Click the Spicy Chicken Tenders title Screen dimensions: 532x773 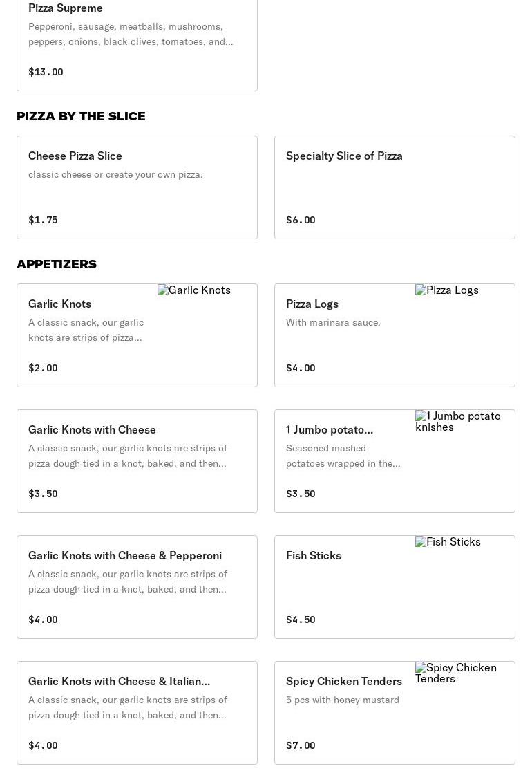[x=344, y=681]
